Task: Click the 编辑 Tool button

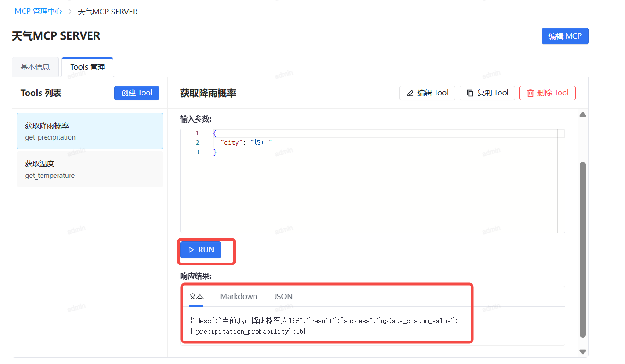Action: pos(427,93)
